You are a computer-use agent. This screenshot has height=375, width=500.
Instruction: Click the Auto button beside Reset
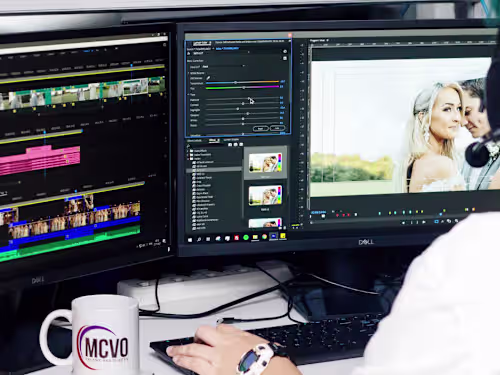(277, 128)
